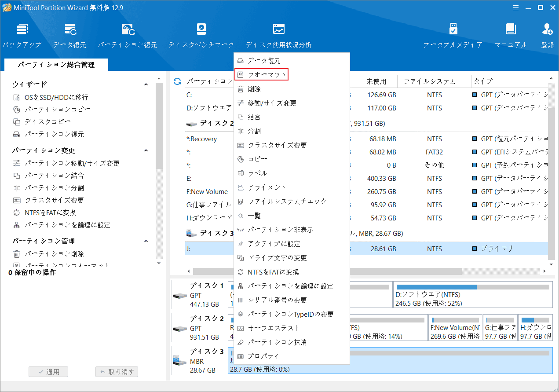This screenshot has height=392, width=559.
Task: Choose ラベル in the context menu
Action: (292, 173)
